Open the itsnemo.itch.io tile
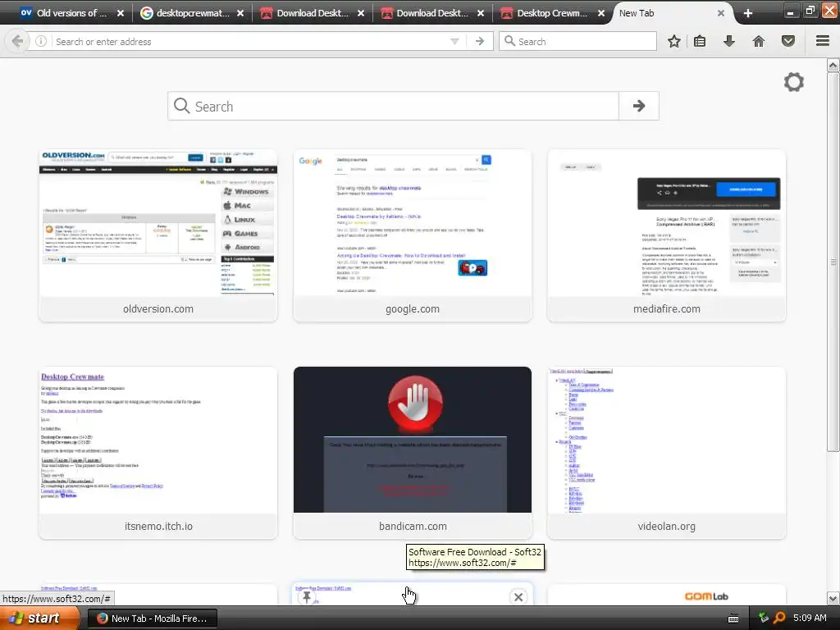840x630 pixels. point(158,453)
